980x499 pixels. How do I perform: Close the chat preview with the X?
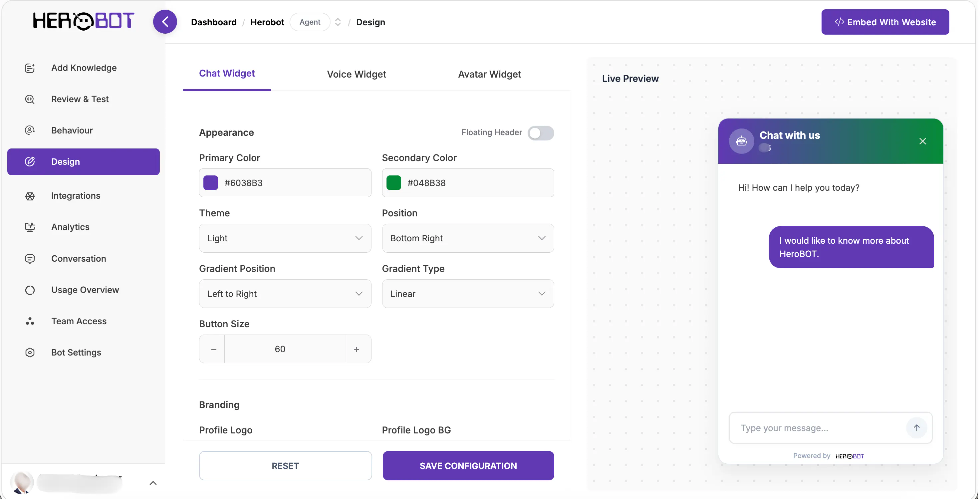tap(922, 141)
